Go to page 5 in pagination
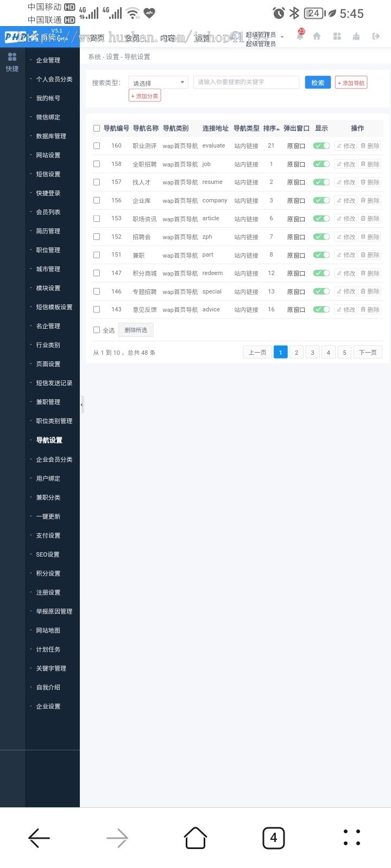 point(344,353)
